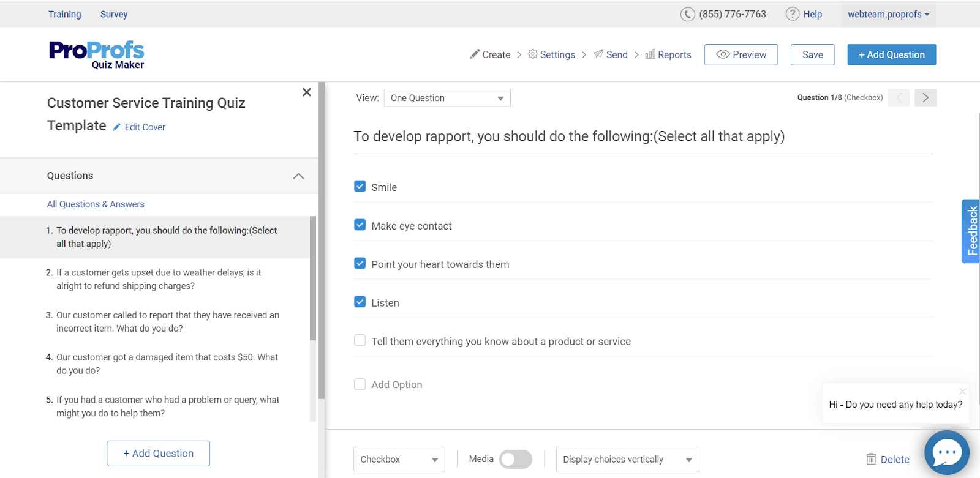The image size is (980, 478).
Task: Open the webteam.proprofs account dropdown
Action: [888, 14]
